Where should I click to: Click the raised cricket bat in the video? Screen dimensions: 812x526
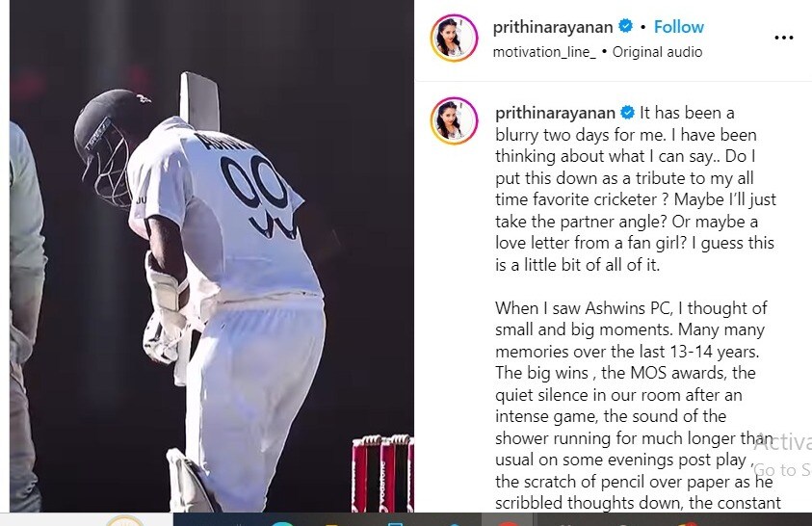198,100
